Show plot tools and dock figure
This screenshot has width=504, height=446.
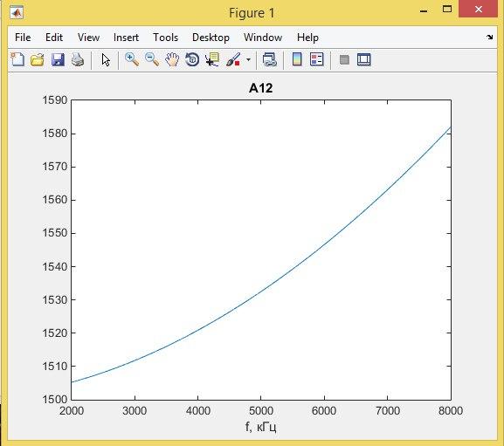pyautogui.click(x=364, y=59)
